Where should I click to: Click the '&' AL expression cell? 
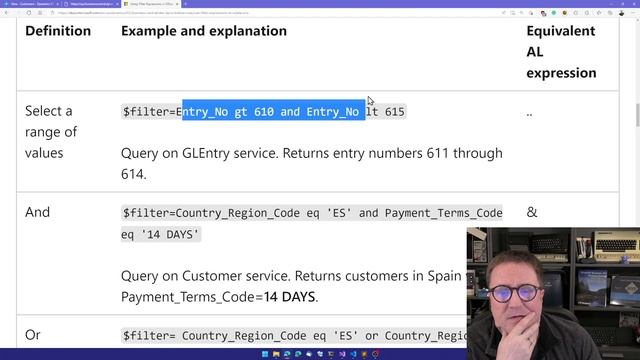click(x=532, y=212)
